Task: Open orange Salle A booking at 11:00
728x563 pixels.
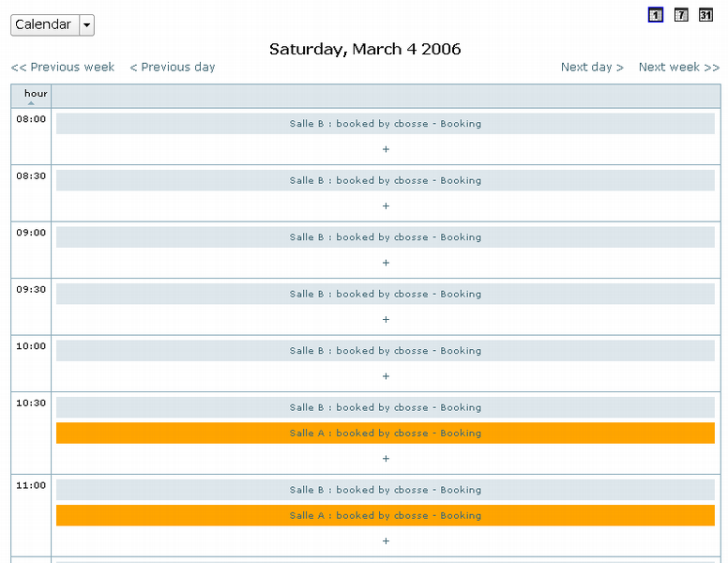Action: pyautogui.click(x=386, y=515)
